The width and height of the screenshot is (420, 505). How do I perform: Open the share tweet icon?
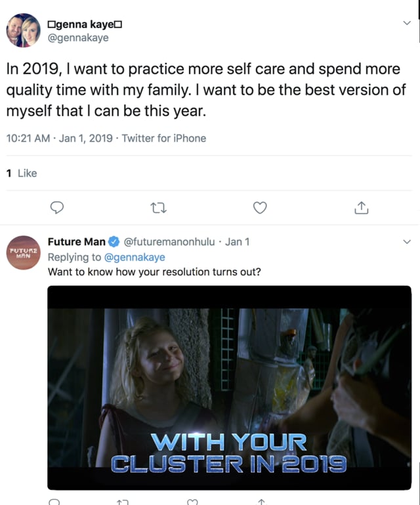(x=361, y=208)
